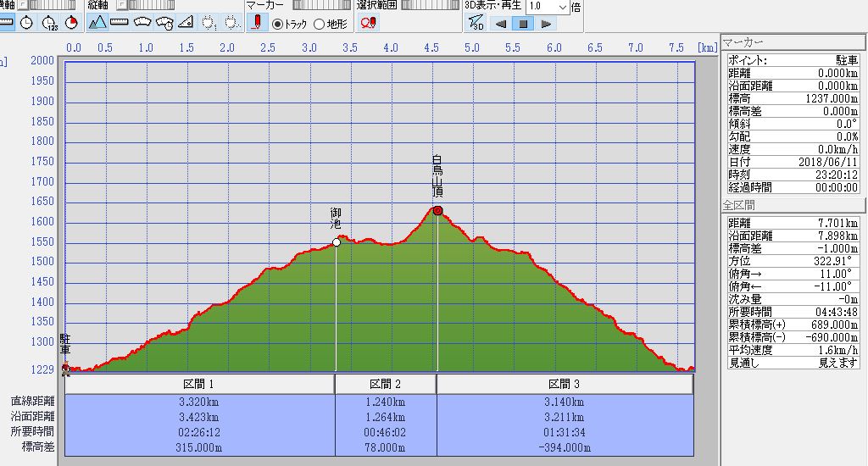
Task: Adjust the 選択範囲 slider
Action: tap(430, 5)
